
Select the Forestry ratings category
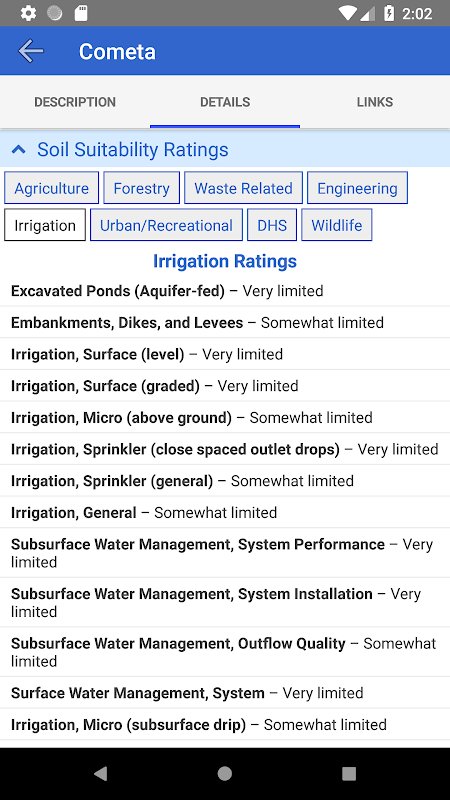pyautogui.click(x=141, y=188)
